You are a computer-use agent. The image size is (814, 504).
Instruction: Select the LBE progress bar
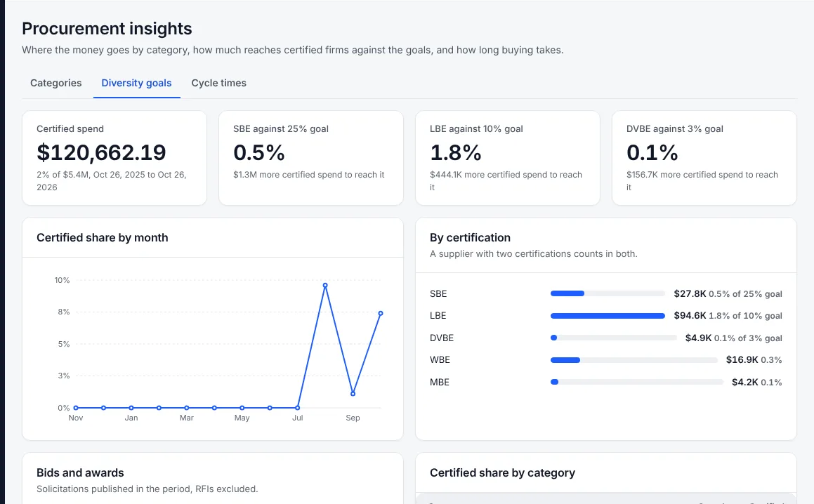tap(608, 316)
